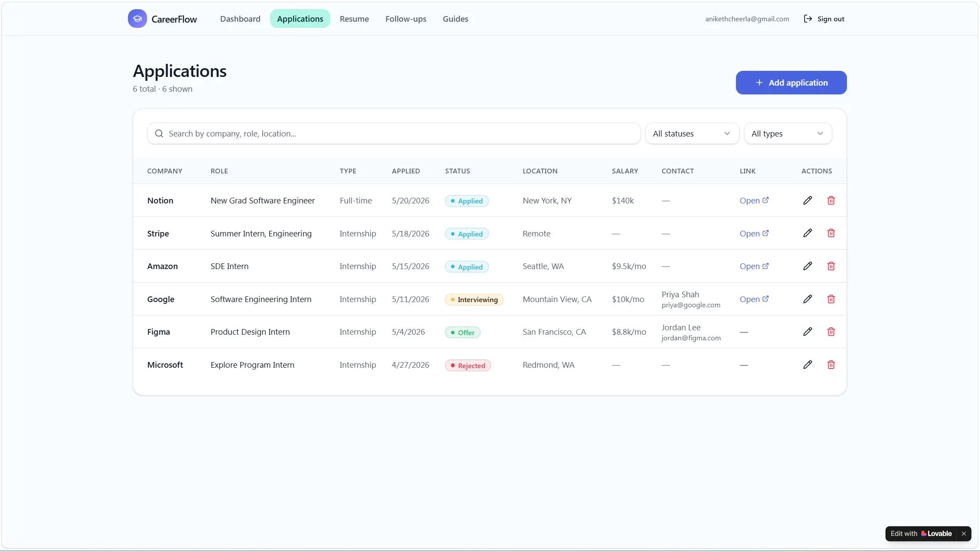Click the Interviewing status badge for Google
980x552 pixels.
[474, 299]
